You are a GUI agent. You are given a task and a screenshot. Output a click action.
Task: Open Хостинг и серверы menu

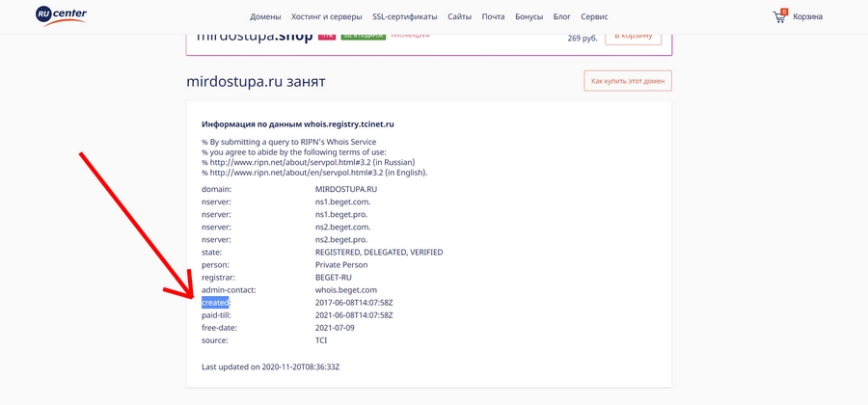point(327,16)
